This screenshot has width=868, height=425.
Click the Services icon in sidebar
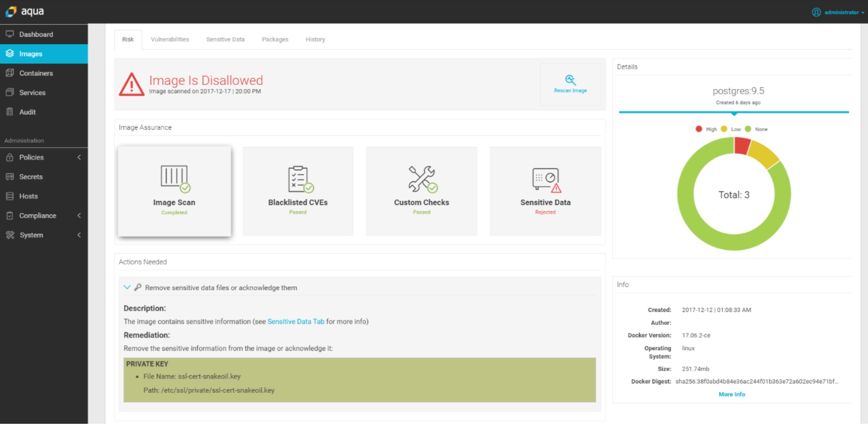10,93
